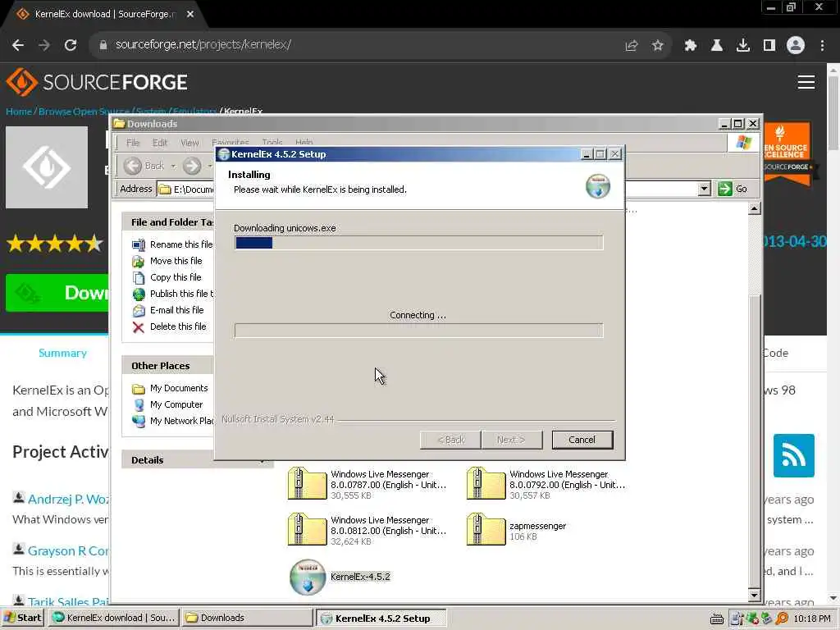Image resolution: width=840 pixels, height=630 pixels.
Task: Click the Details panel header
Action: (x=197, y=460)
